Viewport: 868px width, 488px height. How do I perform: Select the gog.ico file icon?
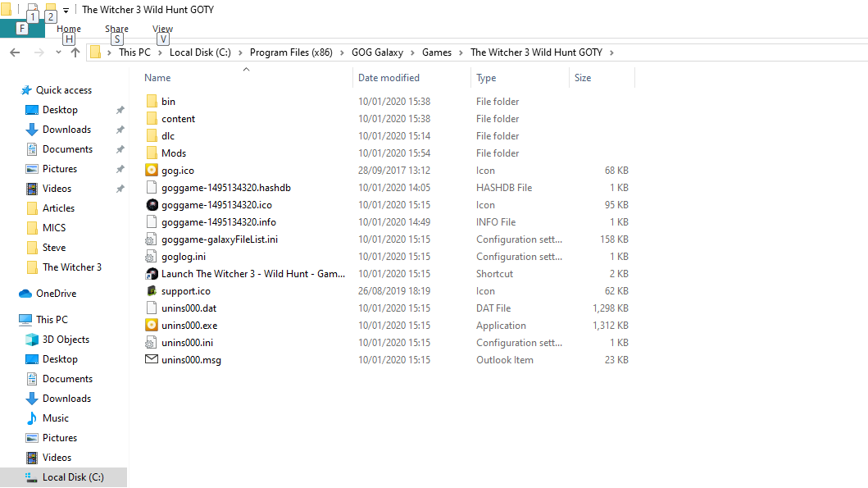coord(152,170)
